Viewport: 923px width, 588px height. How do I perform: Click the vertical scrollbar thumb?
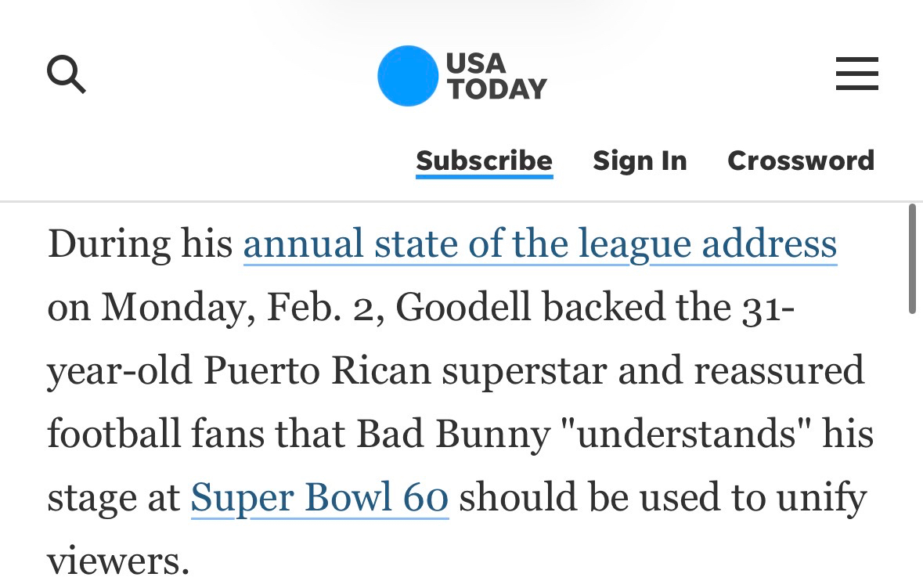[x=912, y=258]
